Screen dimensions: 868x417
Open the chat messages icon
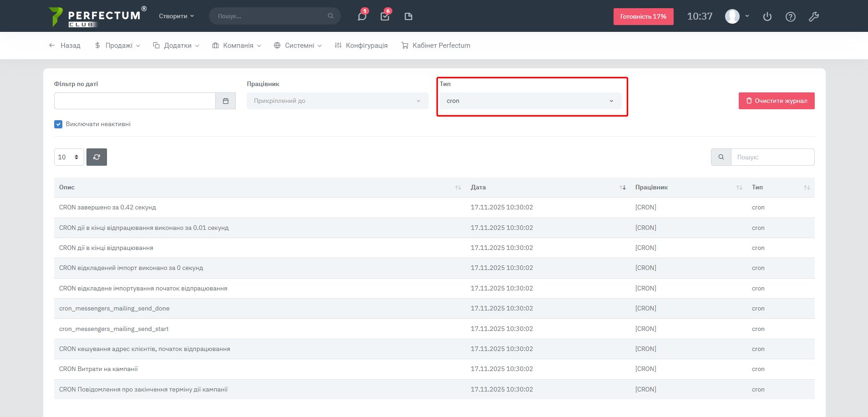[x=362, y=16]
